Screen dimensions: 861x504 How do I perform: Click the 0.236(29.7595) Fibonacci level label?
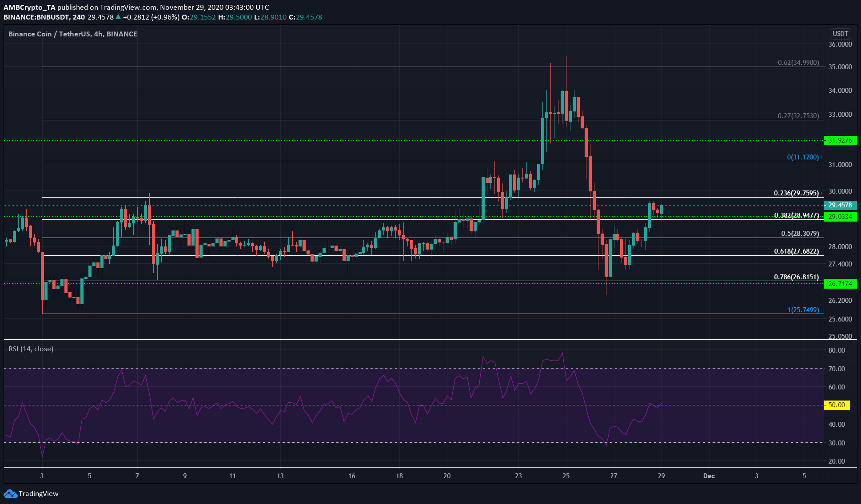[x=797, y=193]
